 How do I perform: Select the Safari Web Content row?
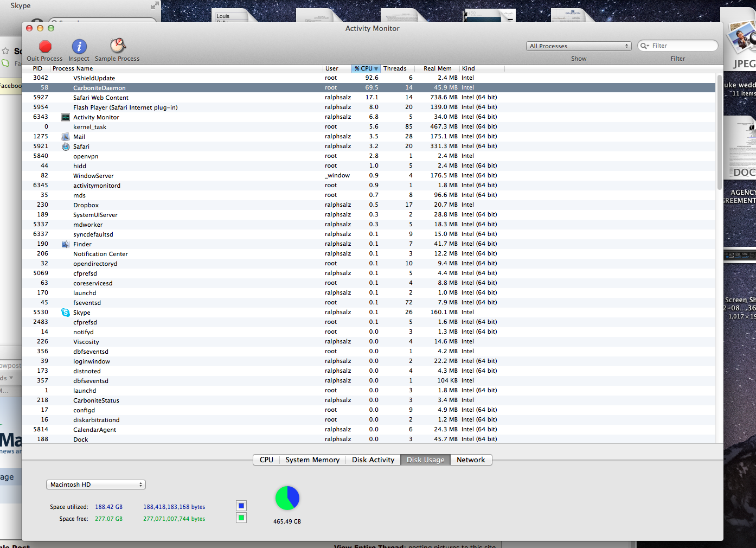click(369, 98)
